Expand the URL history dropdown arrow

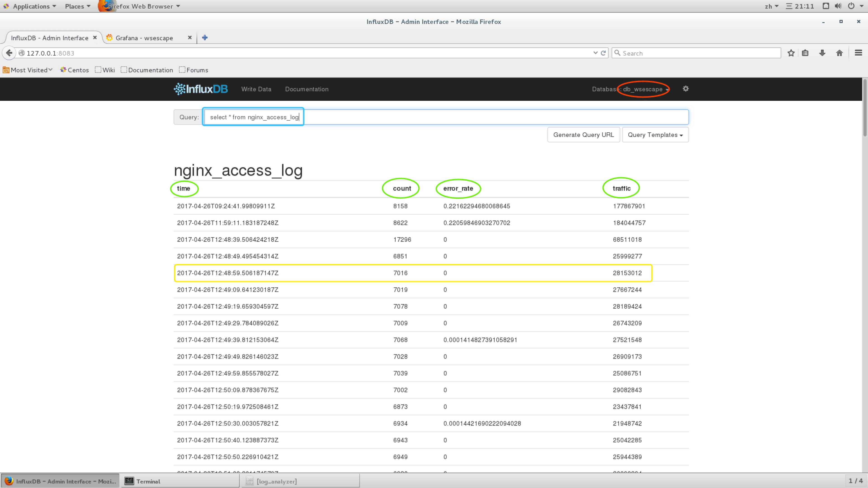pyautogui.click(x=595, y=53)
